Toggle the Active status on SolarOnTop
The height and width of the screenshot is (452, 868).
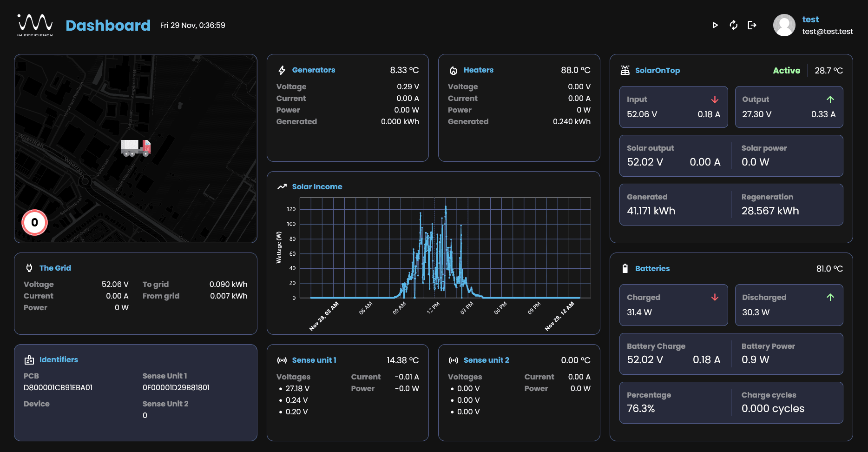click(x=786, y=70)
